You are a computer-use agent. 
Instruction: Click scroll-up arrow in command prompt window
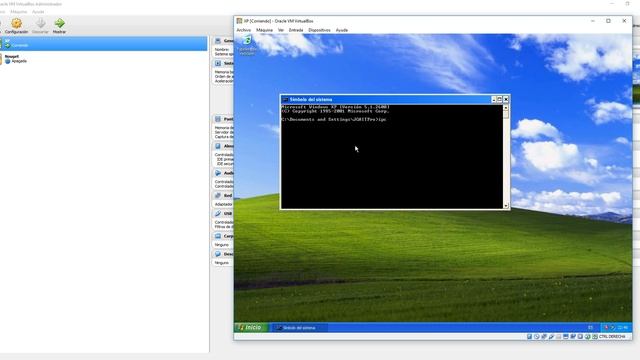pyautogui.click(x=506, y=108)
